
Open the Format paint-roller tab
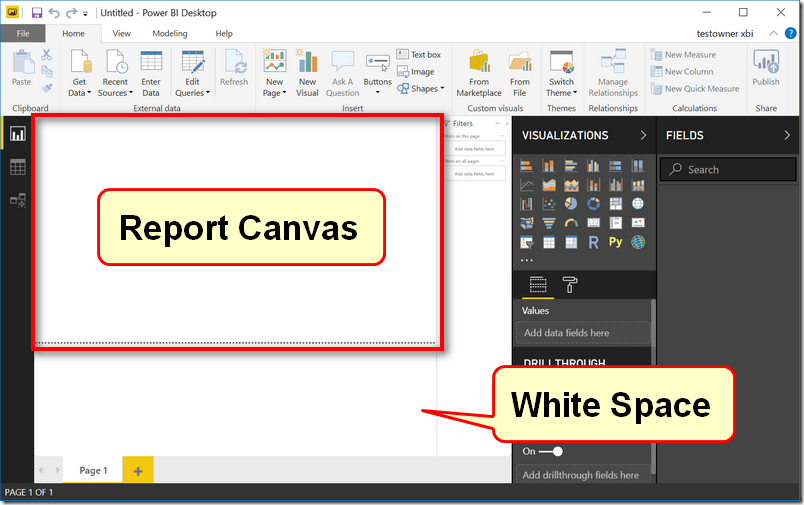coord(570,285)
